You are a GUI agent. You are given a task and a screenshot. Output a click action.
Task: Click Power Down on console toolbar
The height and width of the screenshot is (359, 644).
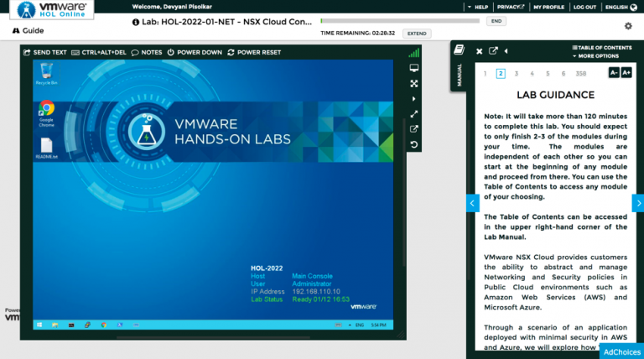[x=195, y=52]
